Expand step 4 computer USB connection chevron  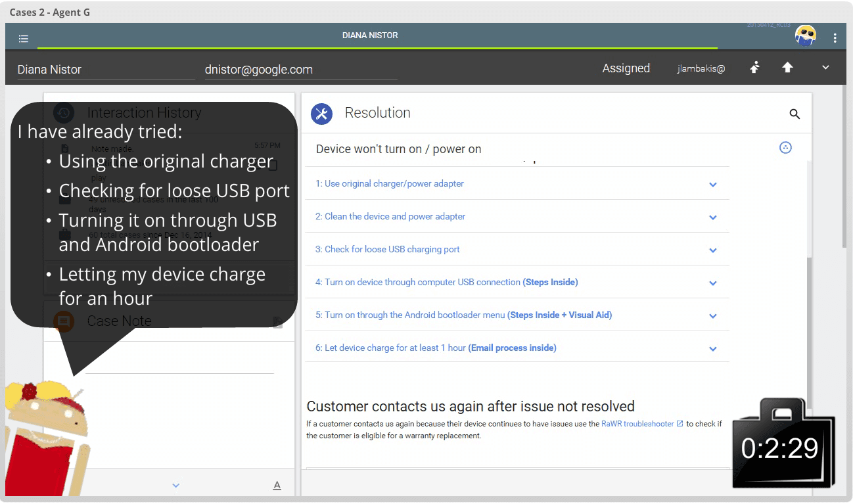point(713,283)
